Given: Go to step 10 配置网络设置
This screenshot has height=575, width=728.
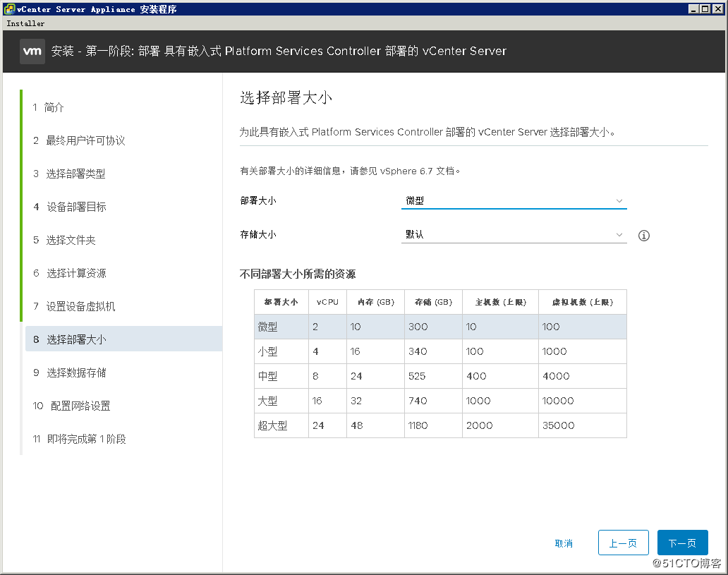Looking at the screenshot, I should coord(71,406).
